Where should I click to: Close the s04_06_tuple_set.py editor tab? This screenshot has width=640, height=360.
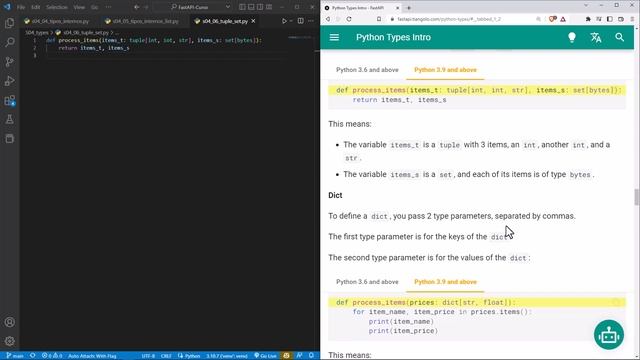253,21
